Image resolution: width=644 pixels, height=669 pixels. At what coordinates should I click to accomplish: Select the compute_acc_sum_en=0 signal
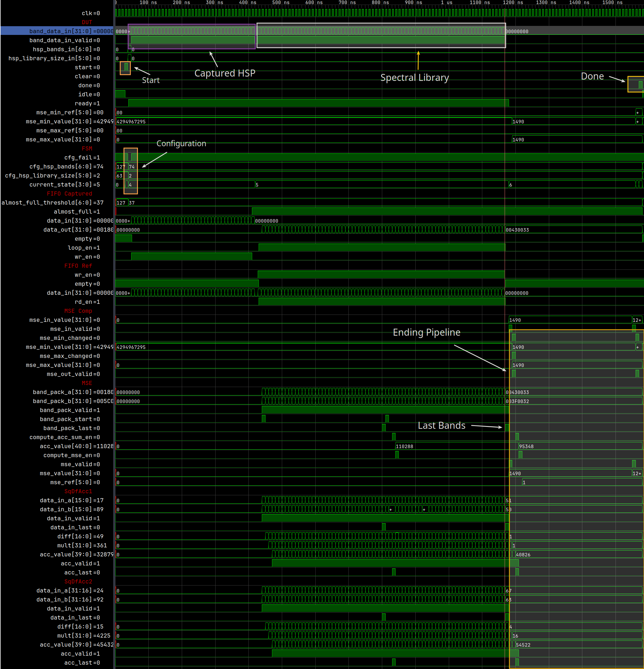65,437
